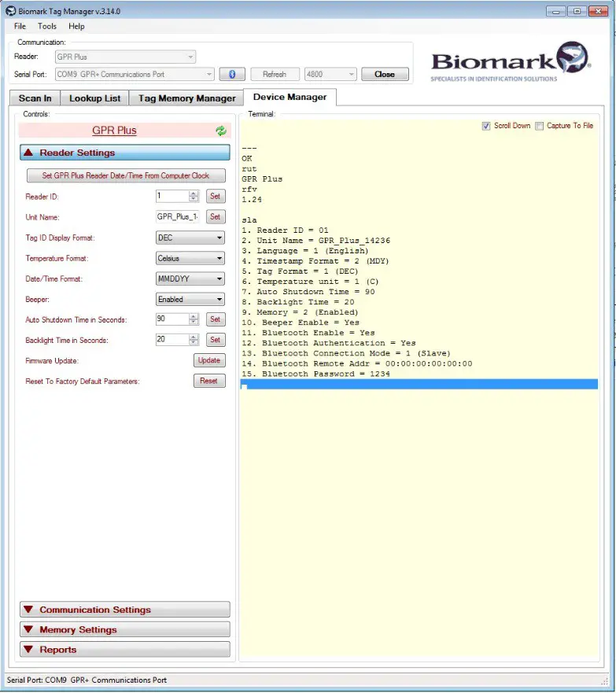Expand the Memory Settings section
The image size is (616, 693).
[124, 629]
